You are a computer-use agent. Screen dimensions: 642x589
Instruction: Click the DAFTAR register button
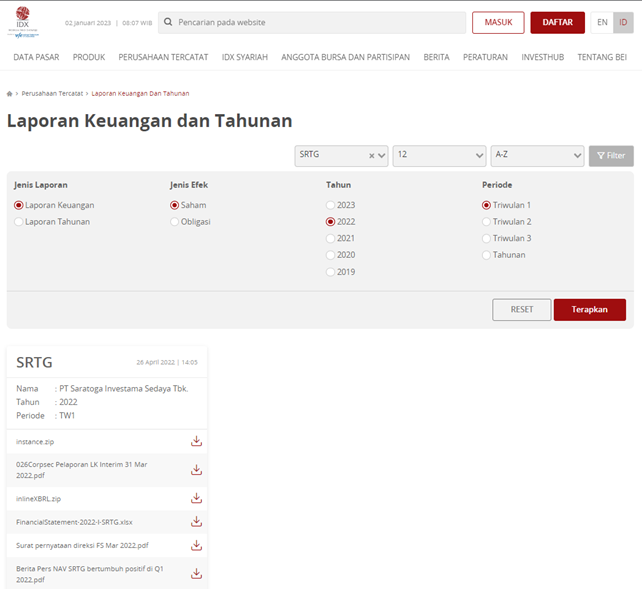(x=557, y=23)
